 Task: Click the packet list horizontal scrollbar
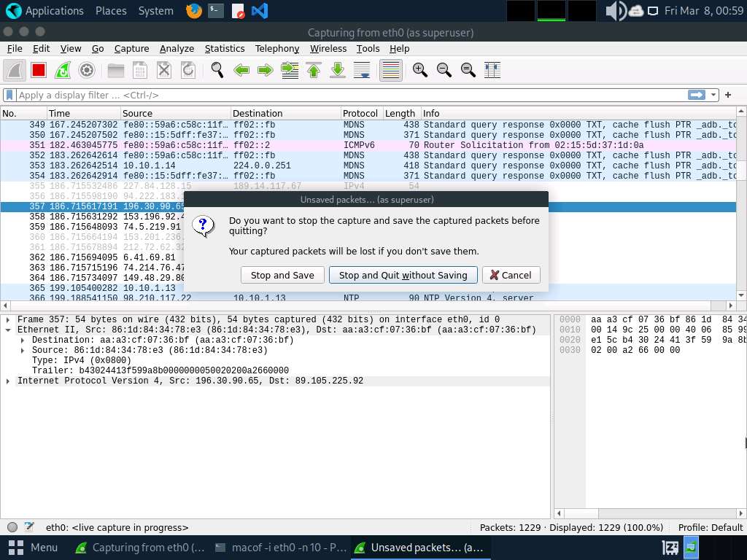368,306
